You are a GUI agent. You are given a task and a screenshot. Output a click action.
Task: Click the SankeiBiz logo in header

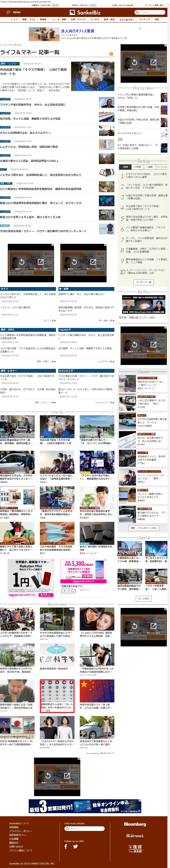85,13
